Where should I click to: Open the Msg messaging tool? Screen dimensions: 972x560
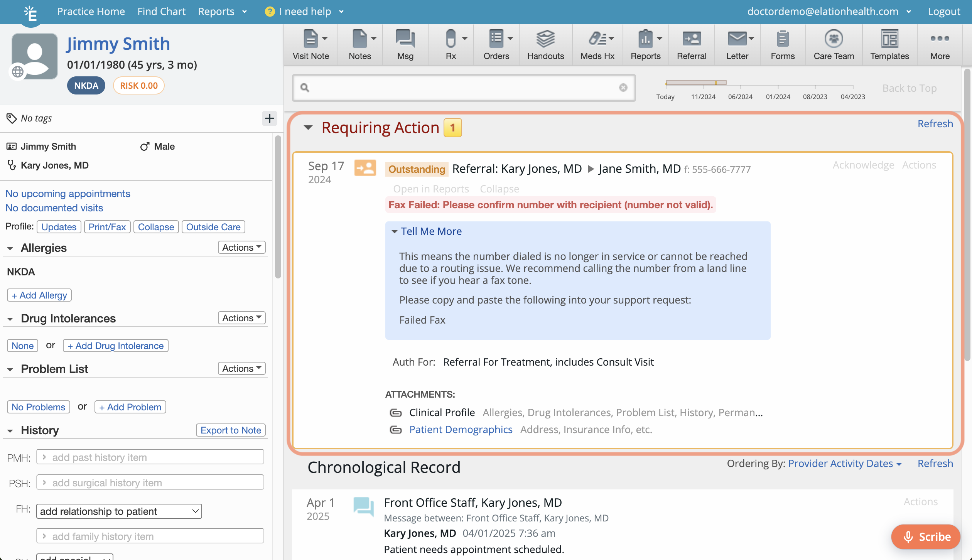point(405,44)
